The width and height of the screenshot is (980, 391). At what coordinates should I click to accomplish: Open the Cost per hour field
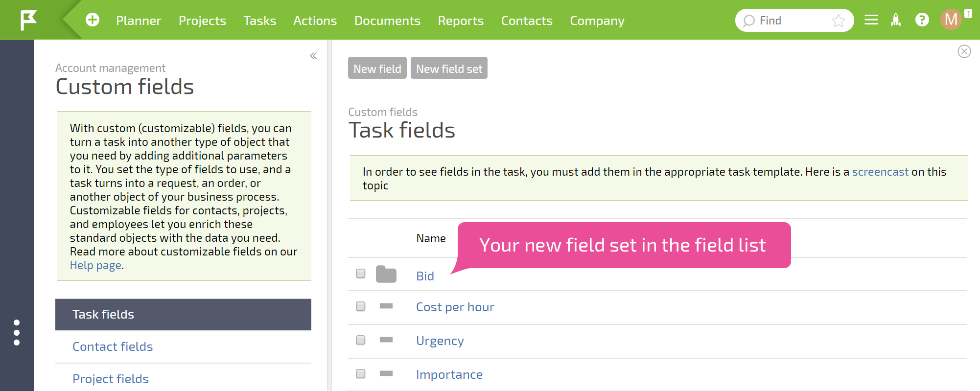click(x=455, y=307)
